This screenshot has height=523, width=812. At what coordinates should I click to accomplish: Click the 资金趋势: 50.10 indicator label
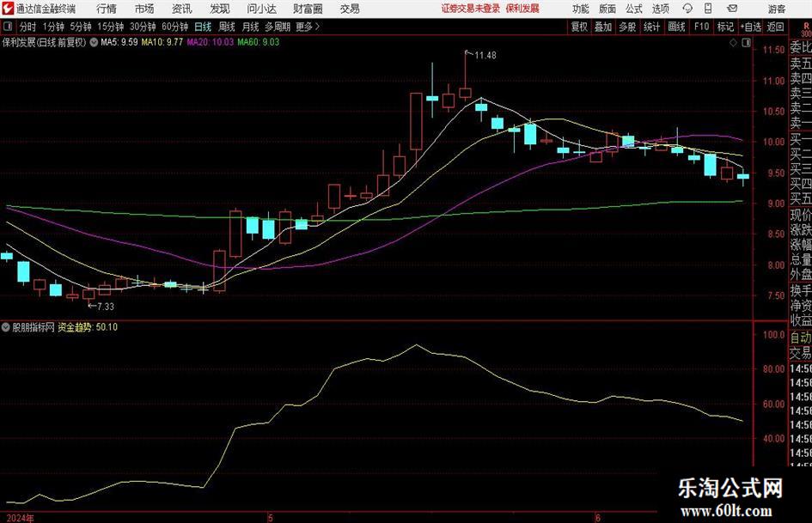[x=88, y=327]
